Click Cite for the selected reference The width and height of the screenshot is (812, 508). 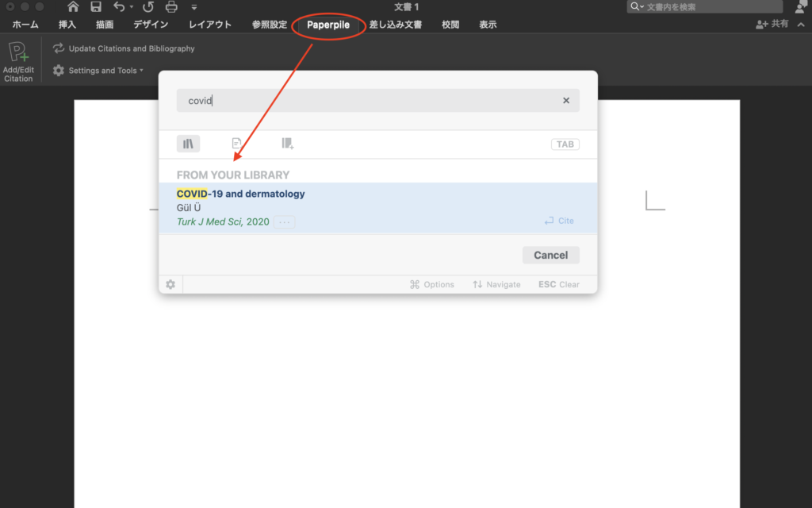coord(559,221)
